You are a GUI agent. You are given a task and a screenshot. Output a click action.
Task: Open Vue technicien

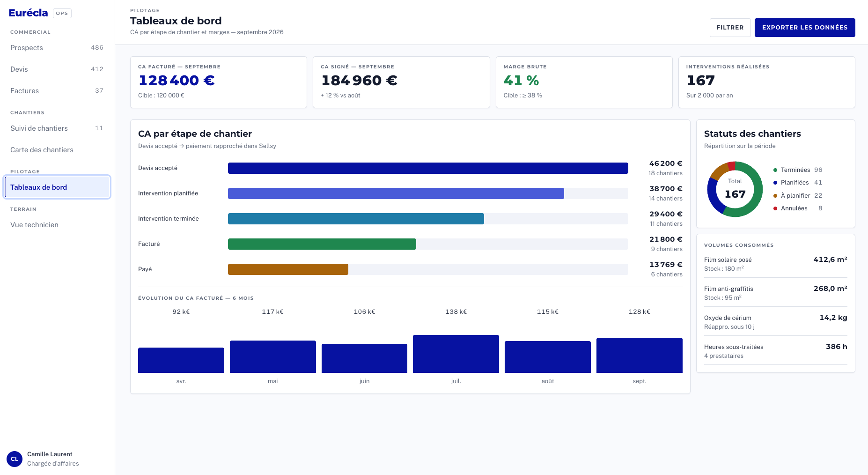point(57,225)
